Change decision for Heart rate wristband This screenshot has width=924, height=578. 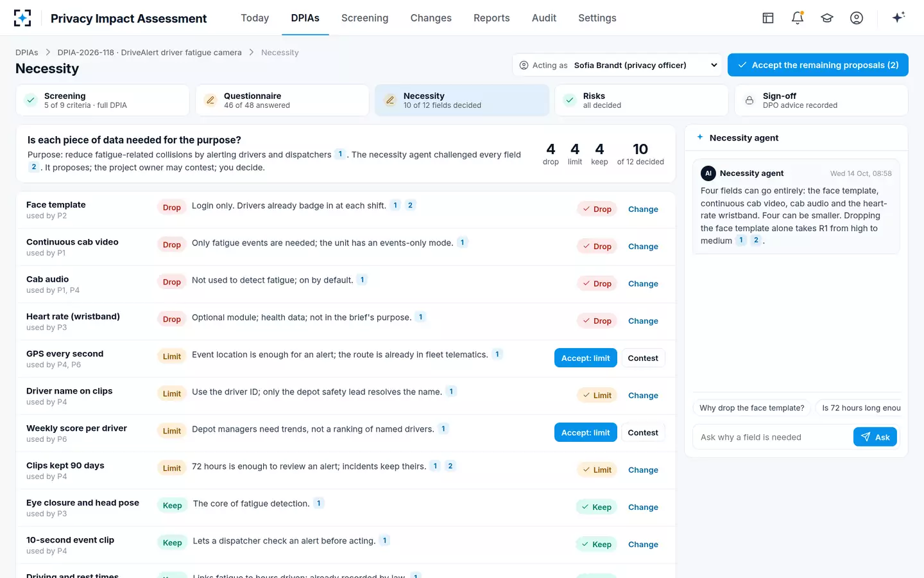(643, 321)
